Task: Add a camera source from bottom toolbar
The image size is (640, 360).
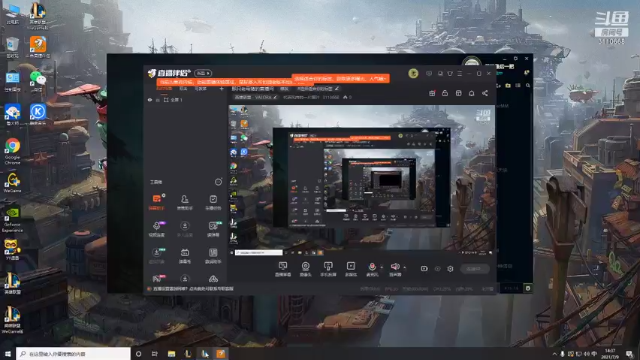Action: tap(305, 269)
